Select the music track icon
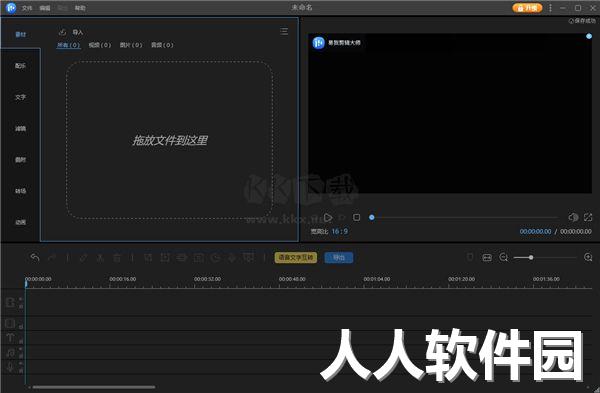 [x=10, y=353]
